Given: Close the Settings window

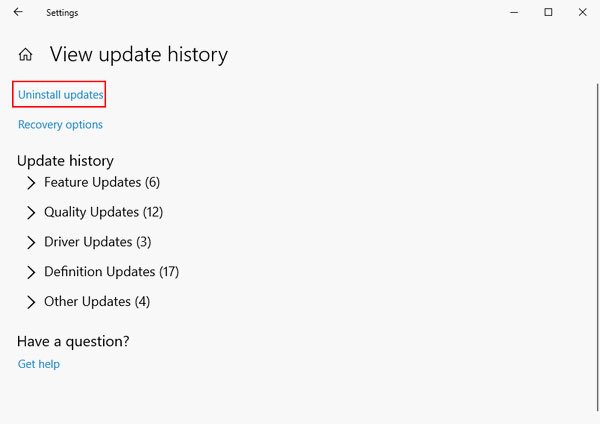Looking at the screenshot, I should pos(582,12).
